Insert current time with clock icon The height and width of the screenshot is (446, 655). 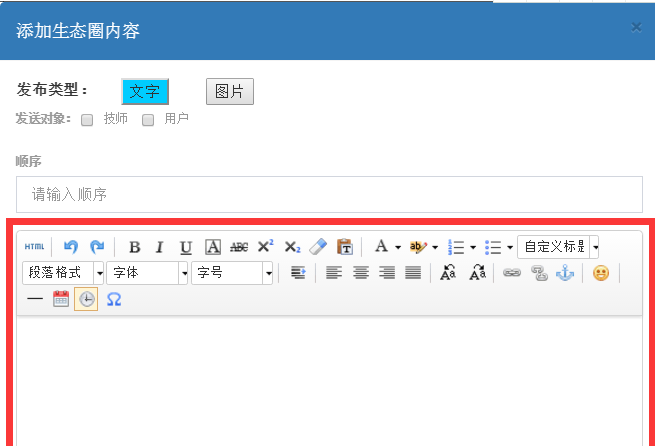(x=86, y=299)
